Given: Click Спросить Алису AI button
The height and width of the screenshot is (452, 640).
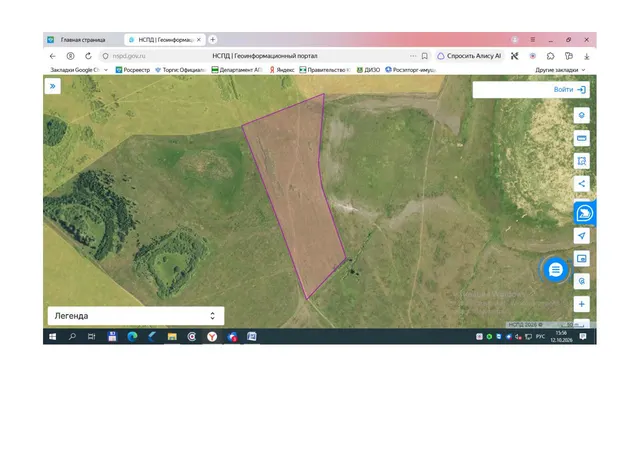Looking at the screenshot, I should click(469, 56).
